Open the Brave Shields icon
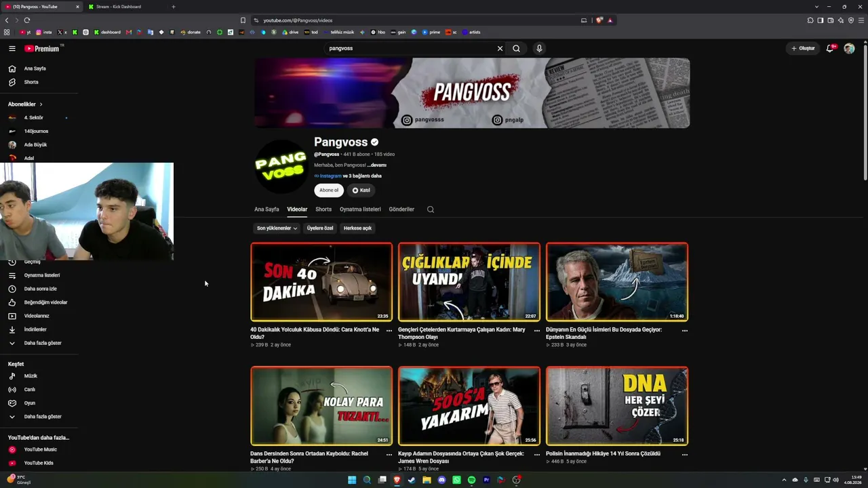Image resolution: width=868 pixels, height=488 pixels. [x=599, y=20]
